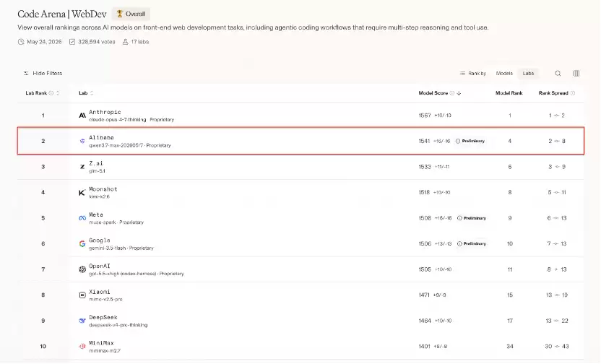The height and width of the screenshot is (364, 601).
Task: Click the Model Rank column header
Action: (x=509, y=93)
